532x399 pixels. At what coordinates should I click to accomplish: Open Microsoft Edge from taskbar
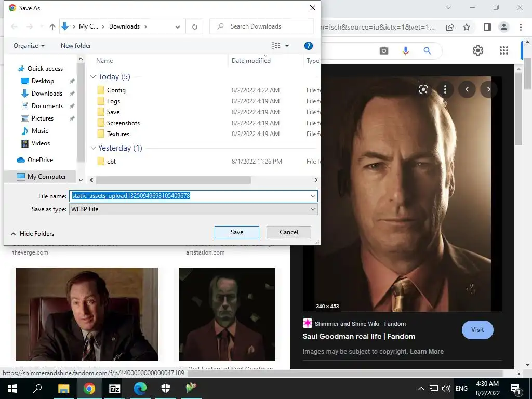point(140,389)
